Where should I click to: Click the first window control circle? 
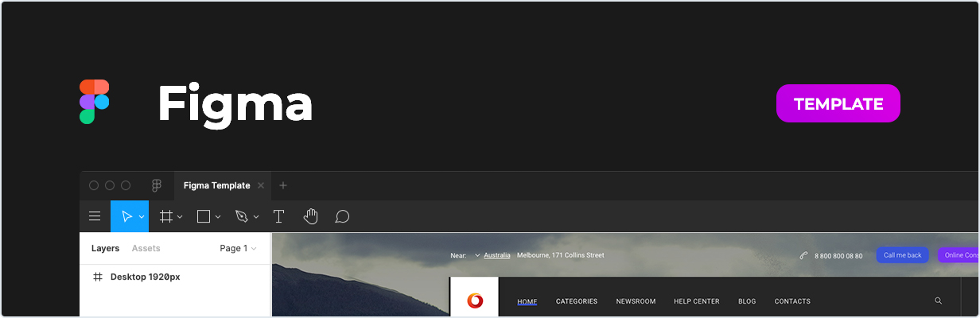tap(94, 185)
